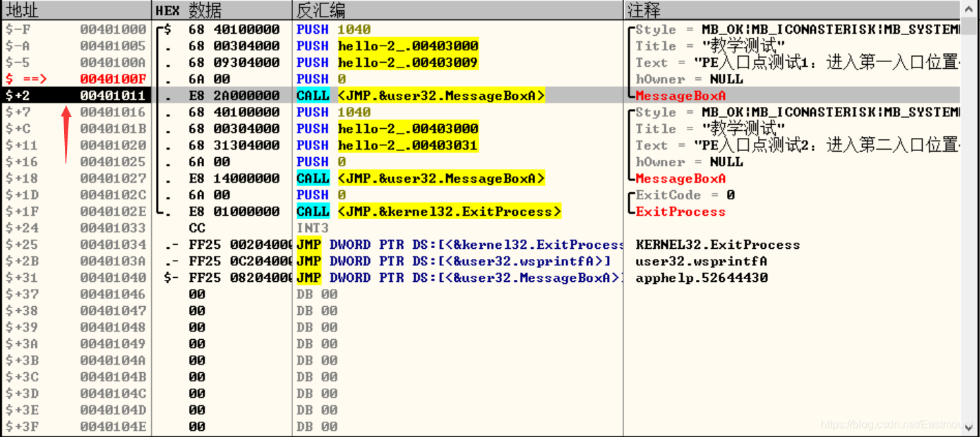Click the INT3 instruction
The image size is (980, 437).
312,228
